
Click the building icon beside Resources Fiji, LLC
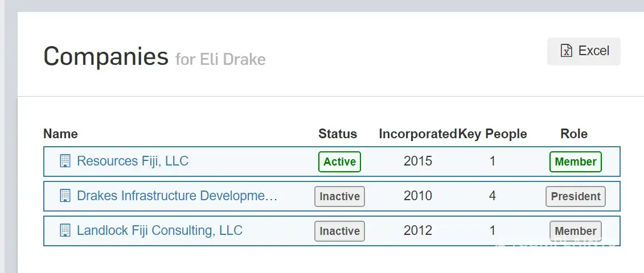point(65,161)
